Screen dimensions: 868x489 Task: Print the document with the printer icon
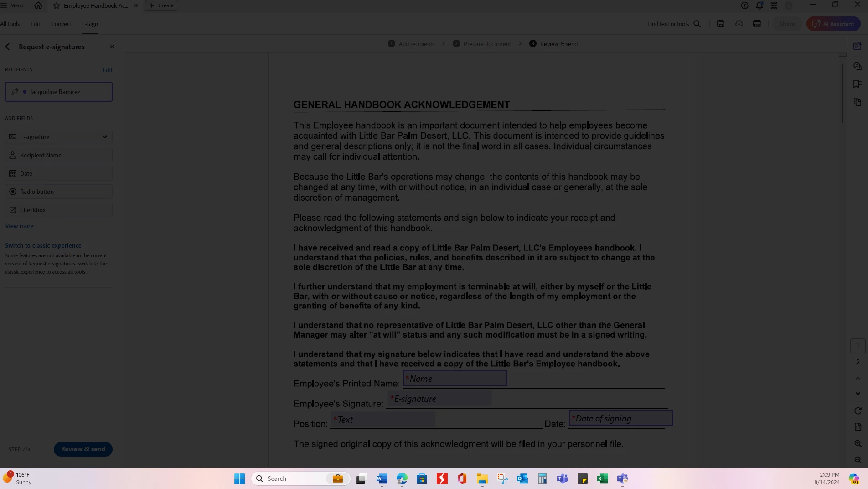757,24
